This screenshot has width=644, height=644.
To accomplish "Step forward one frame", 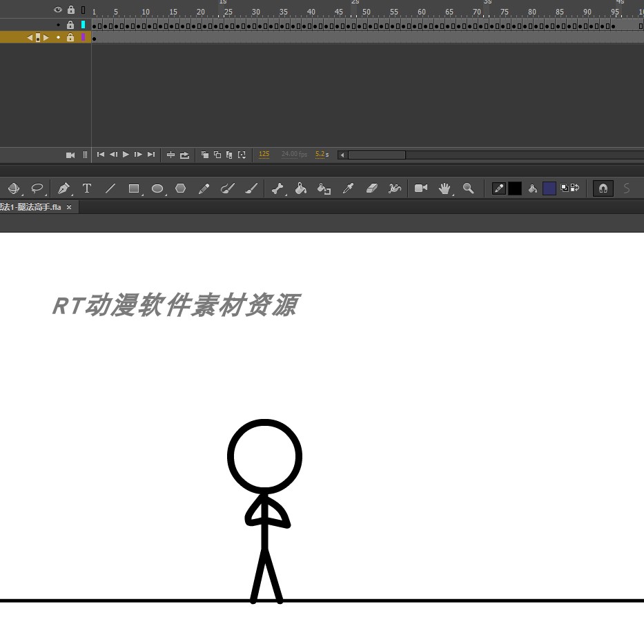I will click(x=138, y=155).
